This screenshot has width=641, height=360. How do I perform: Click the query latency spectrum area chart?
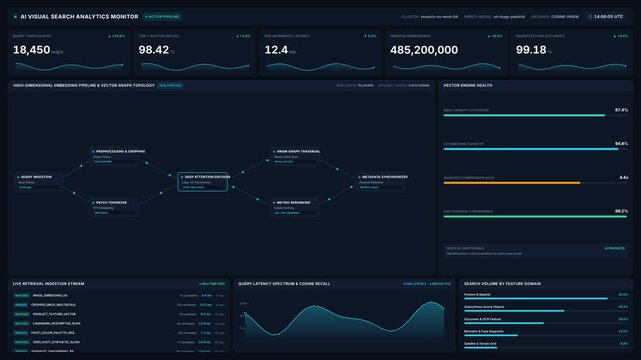coord(344,321)
